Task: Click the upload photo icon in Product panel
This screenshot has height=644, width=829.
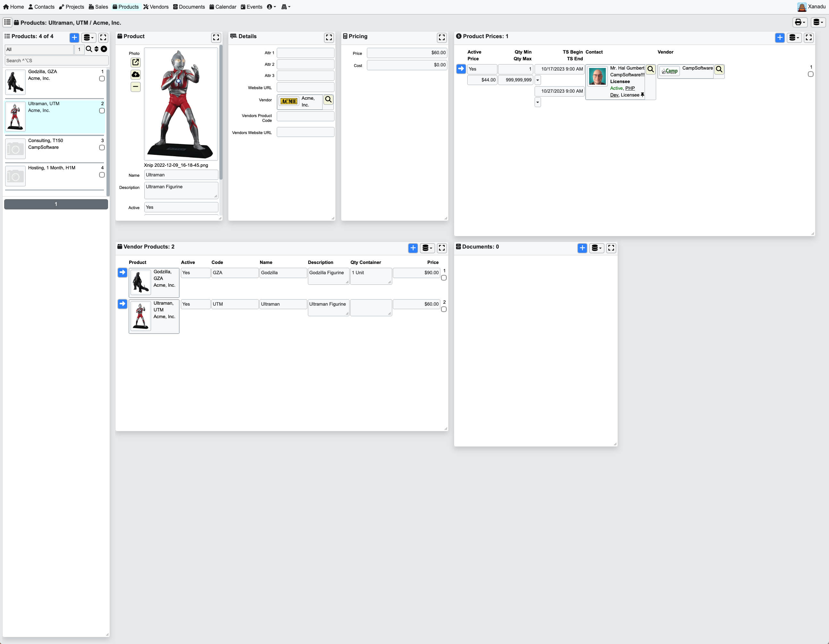Action: pos(136,74)
